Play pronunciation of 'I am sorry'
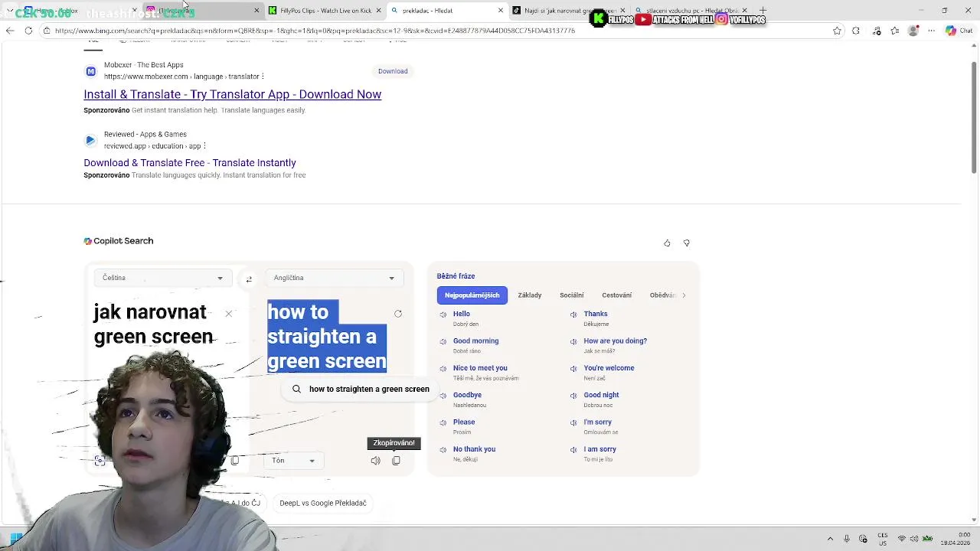Screen dimensions: 980x551 (573, 450)
